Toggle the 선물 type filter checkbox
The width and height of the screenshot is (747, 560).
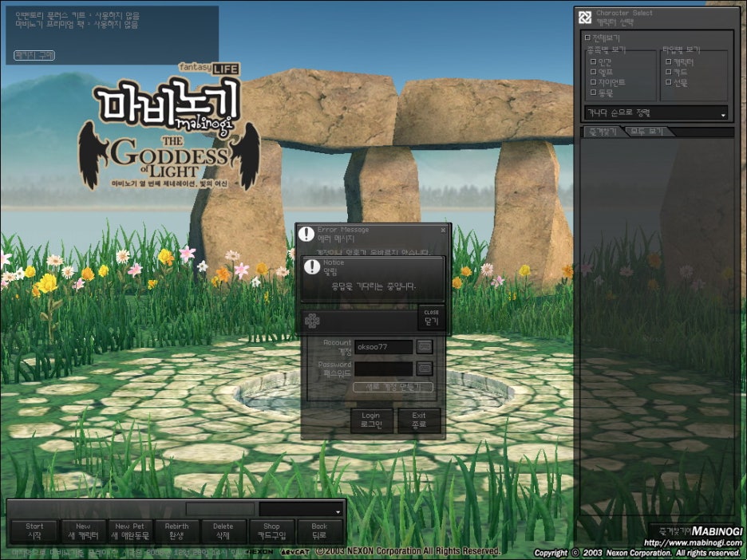click(669, 82)
